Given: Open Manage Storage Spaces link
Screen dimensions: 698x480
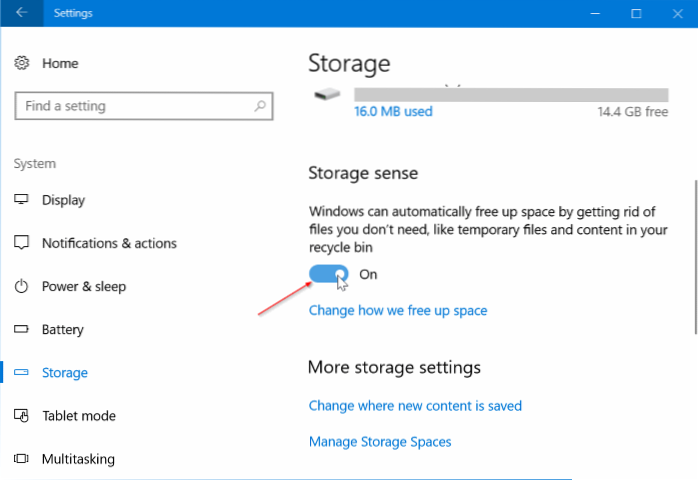Looking at the screenshot, I should pos(380,441).
